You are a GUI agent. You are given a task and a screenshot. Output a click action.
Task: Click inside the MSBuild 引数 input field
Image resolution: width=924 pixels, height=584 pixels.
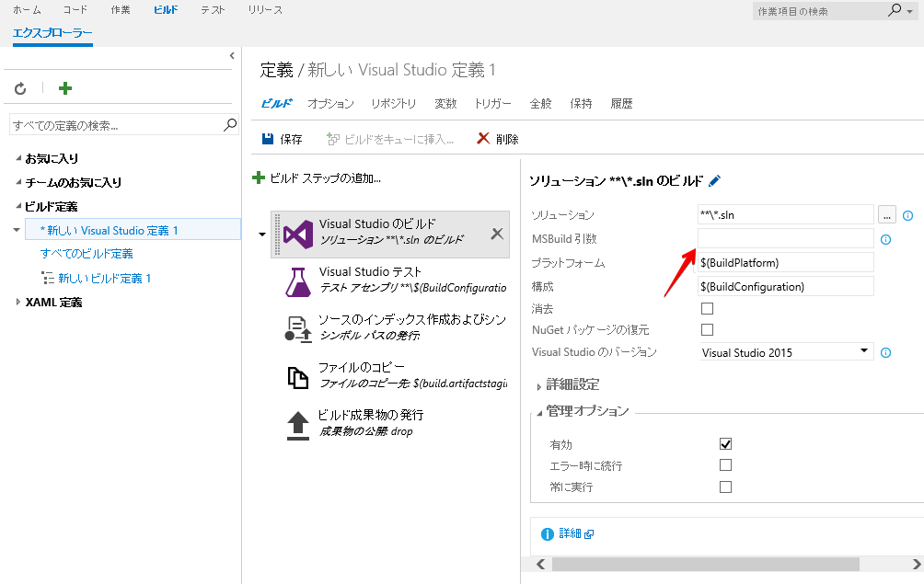[x=786, y=238]
